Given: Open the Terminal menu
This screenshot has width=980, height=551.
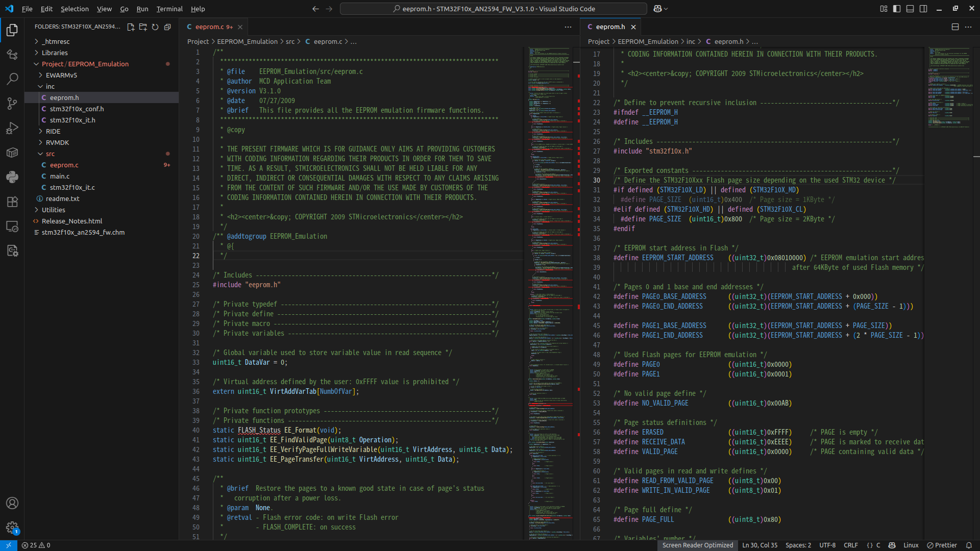Looking at the screenshot, I should point(169,9).
